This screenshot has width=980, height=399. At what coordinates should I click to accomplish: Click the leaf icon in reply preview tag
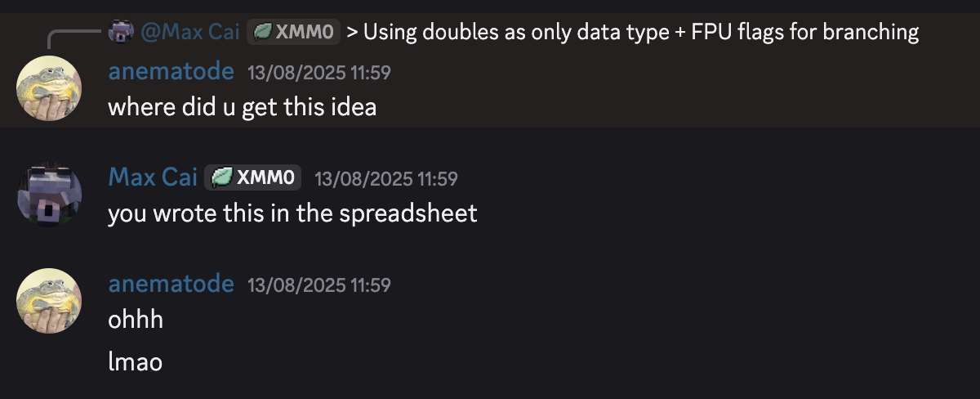(x=263, y=33)
